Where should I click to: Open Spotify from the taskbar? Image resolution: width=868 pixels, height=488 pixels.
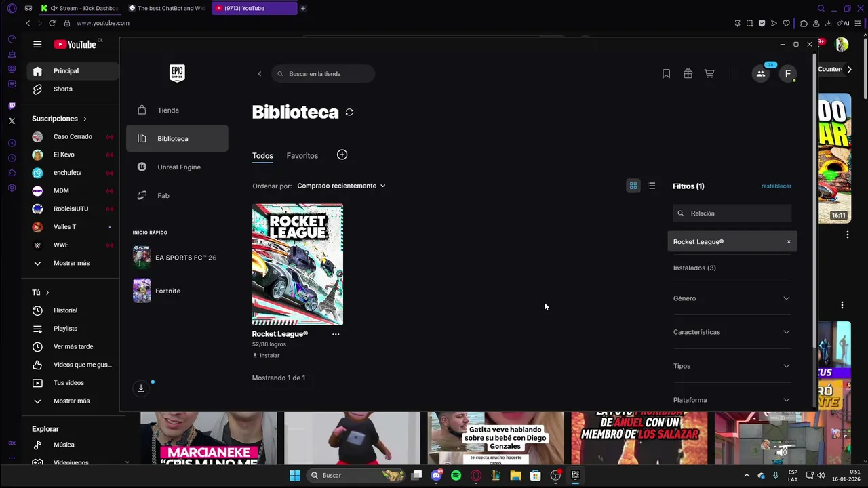point(456,476)
